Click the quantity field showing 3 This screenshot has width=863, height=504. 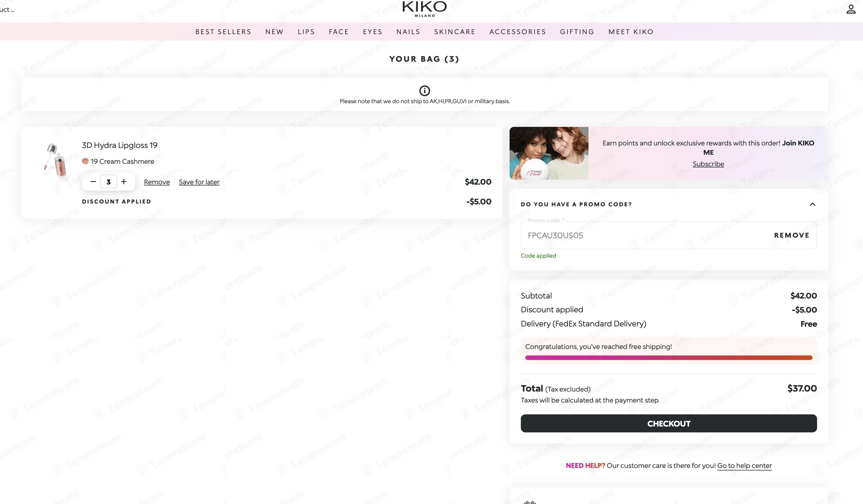[x=108, y=182]
